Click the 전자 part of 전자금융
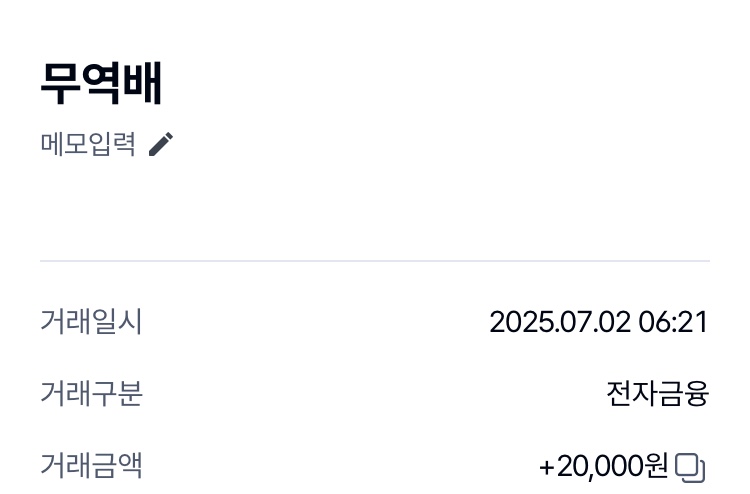 631,394
